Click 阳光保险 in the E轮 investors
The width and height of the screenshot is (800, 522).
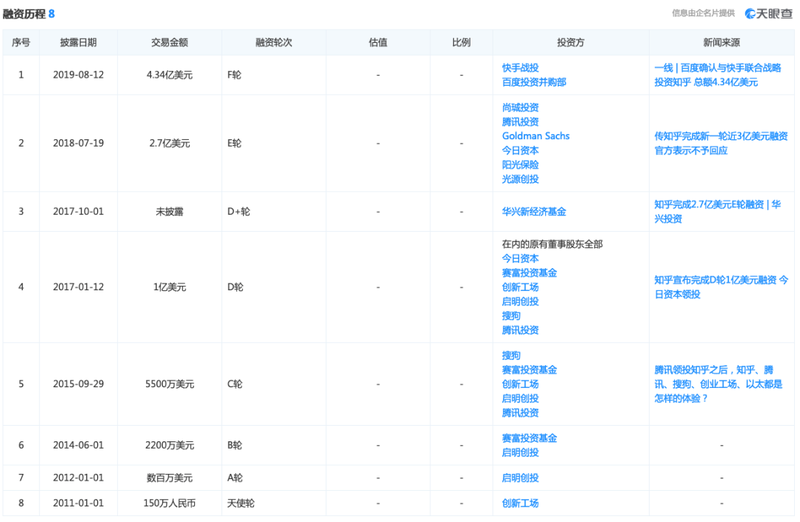(520, 165)
